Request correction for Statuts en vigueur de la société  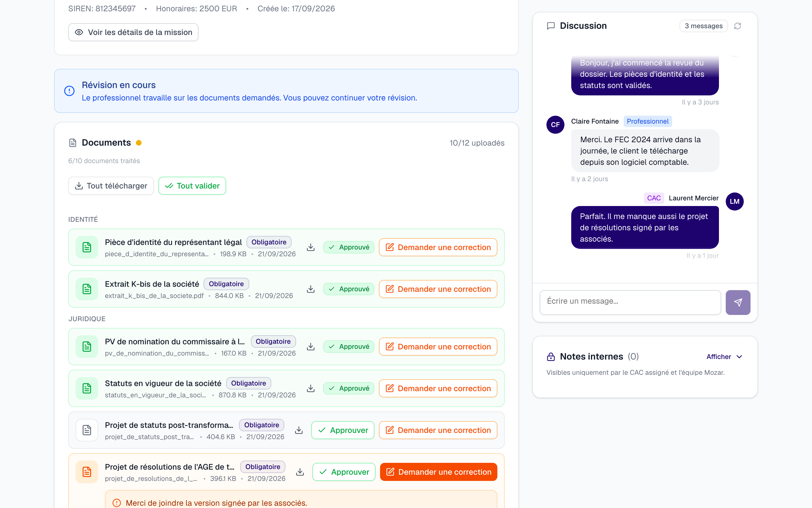point(438,388)
